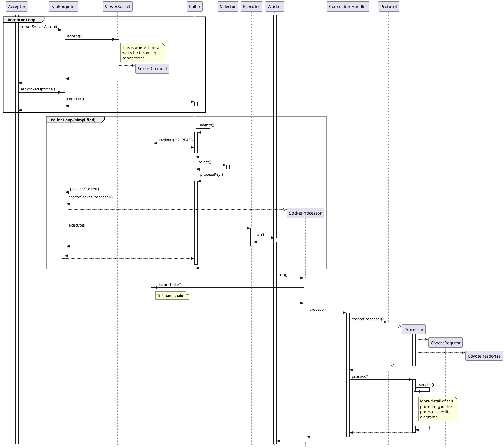Select the SocketChannel created object box
Viewport: 504px width, 448px height.
point(152,69)
